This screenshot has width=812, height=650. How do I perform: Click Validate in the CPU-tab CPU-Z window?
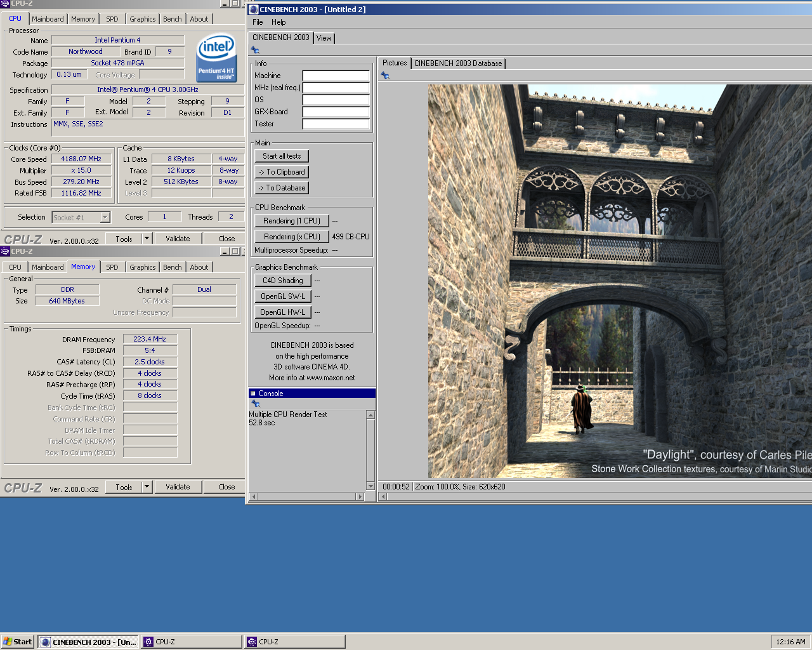click(178, 239)
